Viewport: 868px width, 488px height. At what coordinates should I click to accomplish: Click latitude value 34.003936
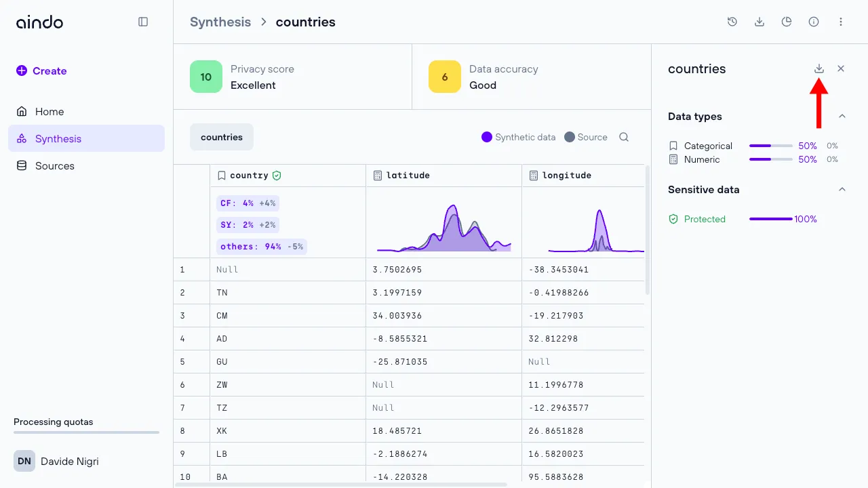pyautogui.click(x=397, y=316)
